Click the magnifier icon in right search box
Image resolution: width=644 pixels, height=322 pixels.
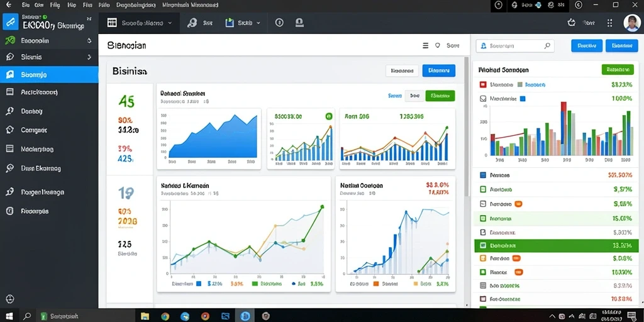[x=547, y=46]
